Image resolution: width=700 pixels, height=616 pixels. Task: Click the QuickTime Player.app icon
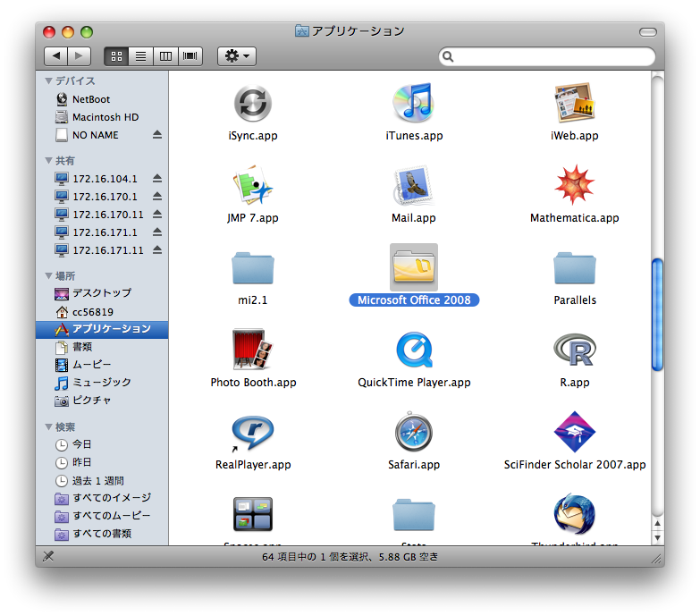tap(413, 349)
